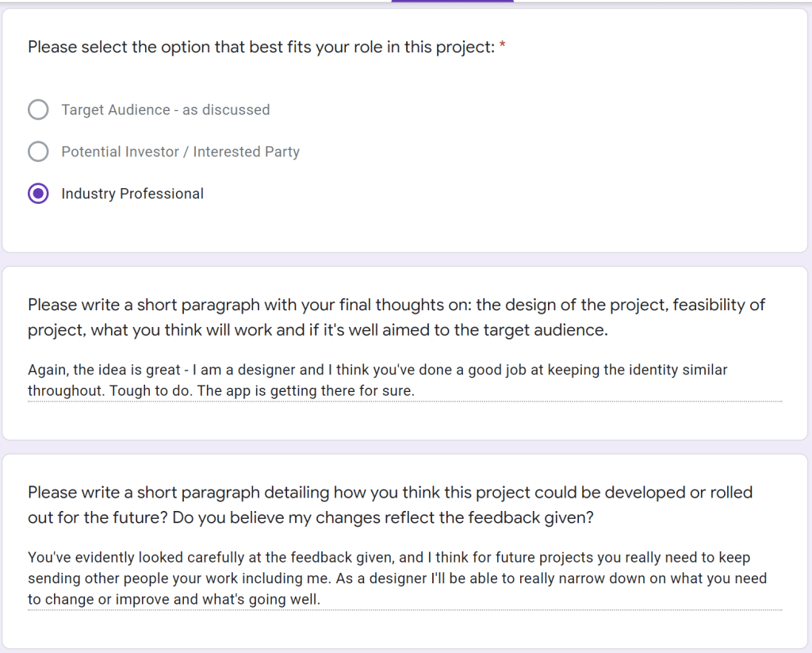Click the "developed or rolled out" question heading
812x653 pixels.
click(x=389, y=492)
